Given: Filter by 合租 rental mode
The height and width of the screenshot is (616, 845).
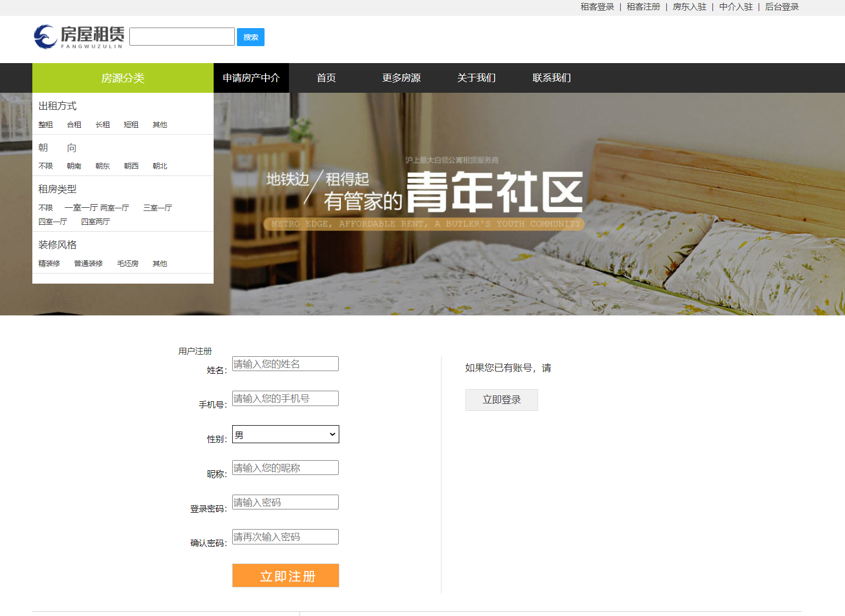Looking at the screenshot, I should [74, 125].
